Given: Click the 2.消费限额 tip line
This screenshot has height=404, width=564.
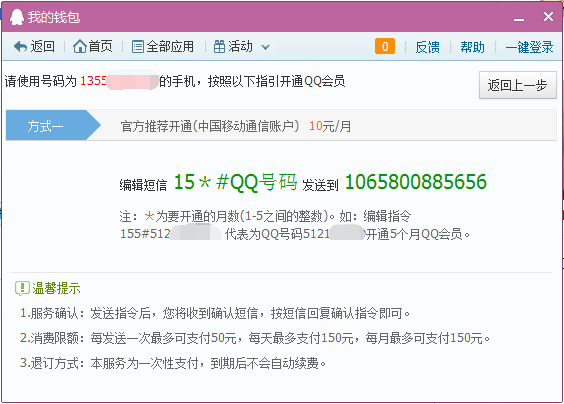Looking at the screenshot, I should click(x=255, y=338).
